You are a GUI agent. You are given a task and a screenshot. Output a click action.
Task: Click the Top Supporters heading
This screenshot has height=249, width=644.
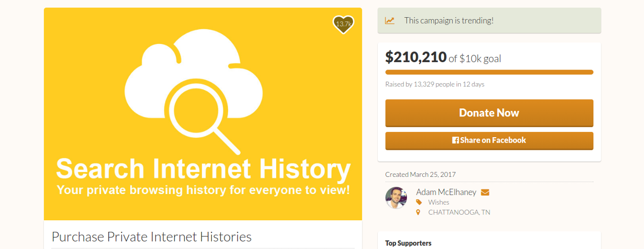point(409,243)
